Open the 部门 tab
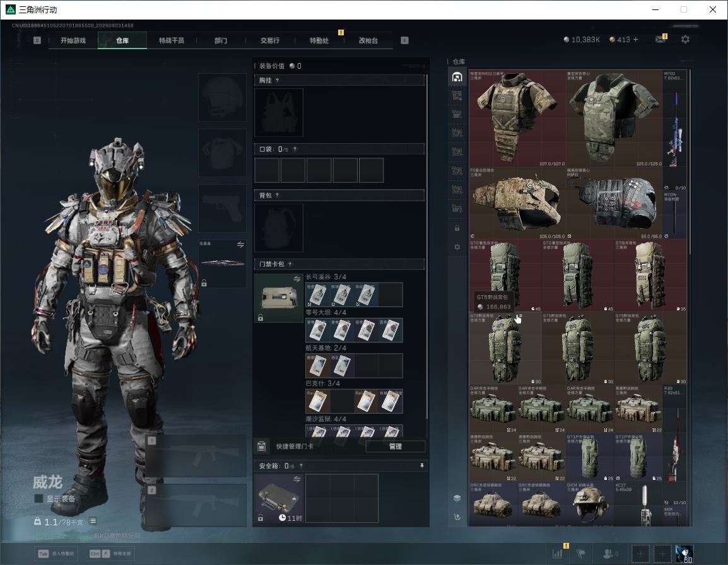 [x=221, y=40]
